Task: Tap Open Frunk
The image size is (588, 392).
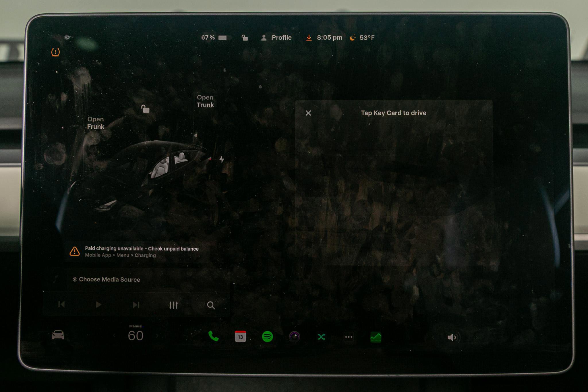Action: (x=96, y=123)
